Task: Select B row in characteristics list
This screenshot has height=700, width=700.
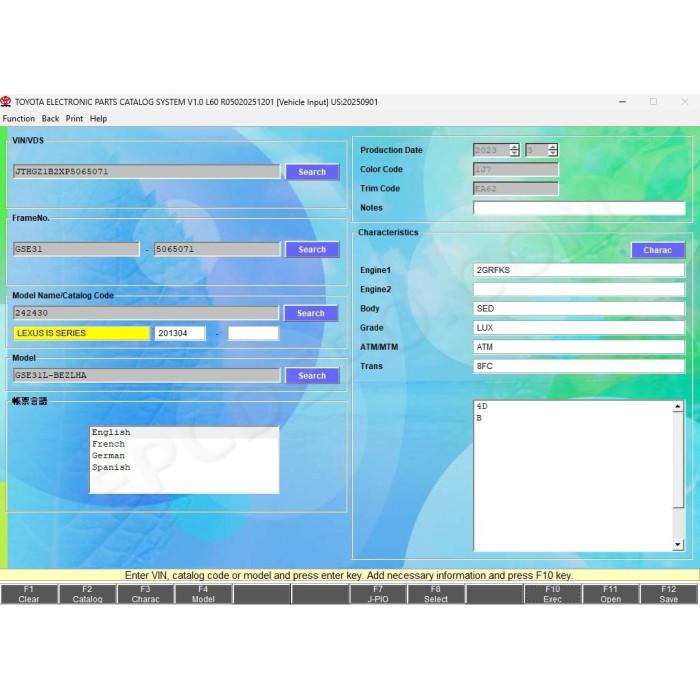Action: point(573,418)
